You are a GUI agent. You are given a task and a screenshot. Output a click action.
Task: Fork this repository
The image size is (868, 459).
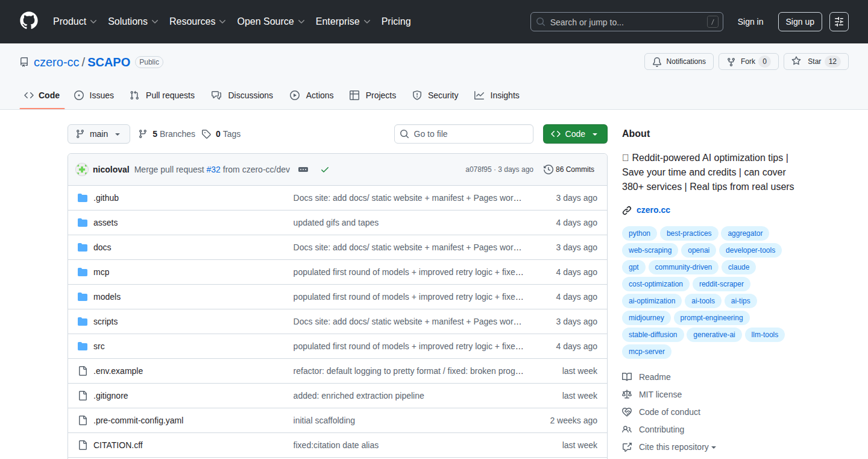coord(749,62)
